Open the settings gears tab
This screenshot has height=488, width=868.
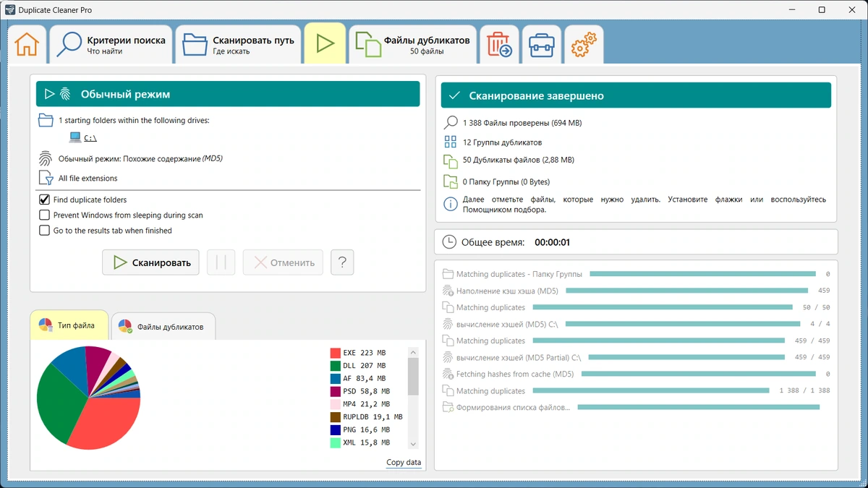pos(584,44)
